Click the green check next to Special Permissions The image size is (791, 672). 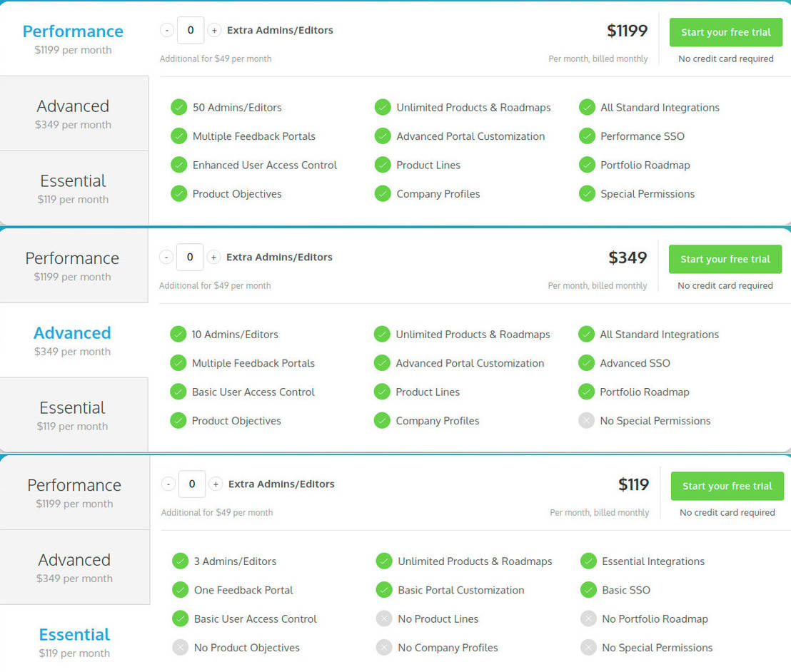(587, 193)
